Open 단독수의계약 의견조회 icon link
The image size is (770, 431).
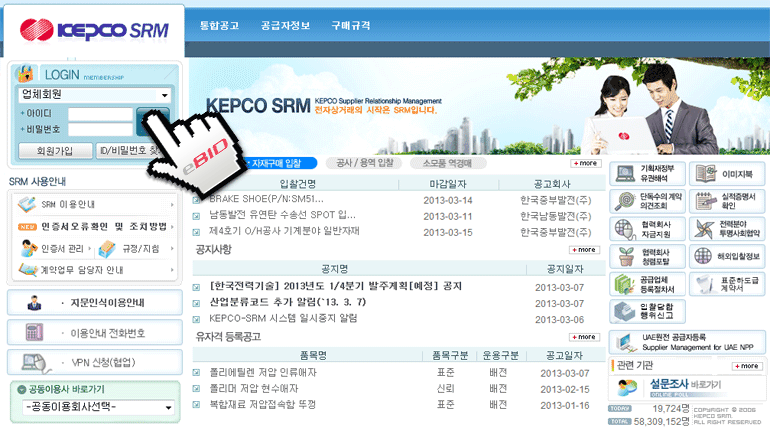point(647,201)
